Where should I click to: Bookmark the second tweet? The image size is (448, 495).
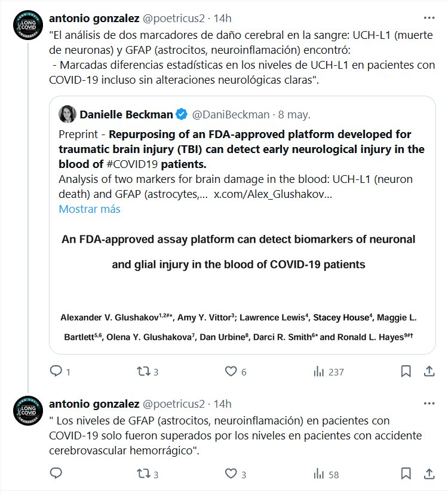click(x=406, y=474)
